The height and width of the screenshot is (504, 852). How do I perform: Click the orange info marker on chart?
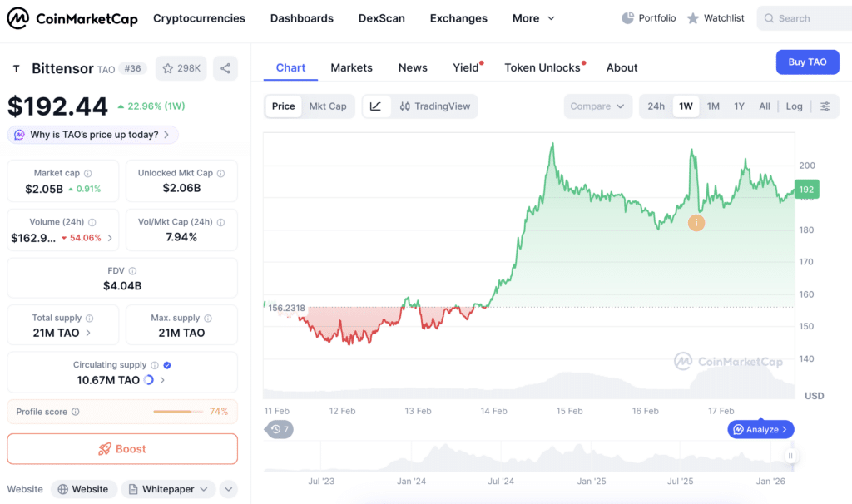(696, 223)
